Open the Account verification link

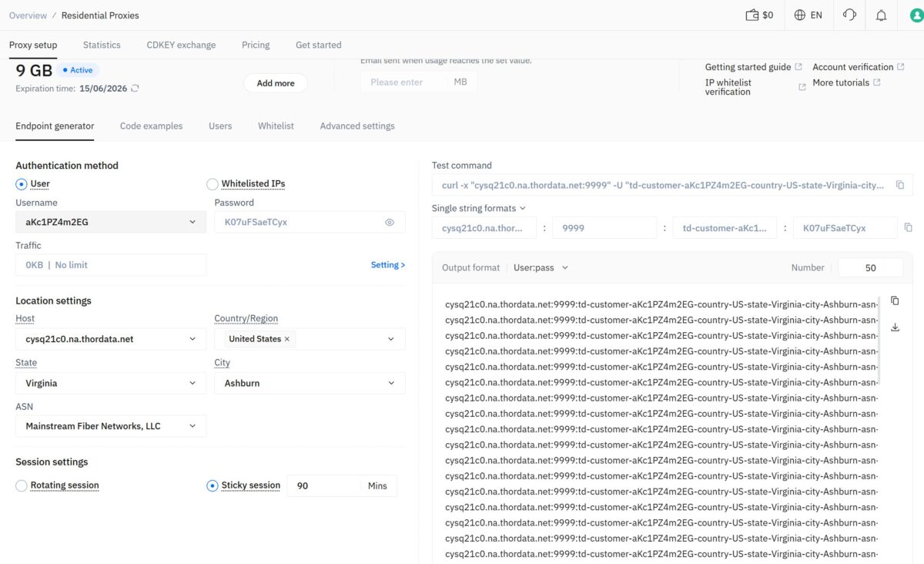pyautogui.click(x=853, y=67)
